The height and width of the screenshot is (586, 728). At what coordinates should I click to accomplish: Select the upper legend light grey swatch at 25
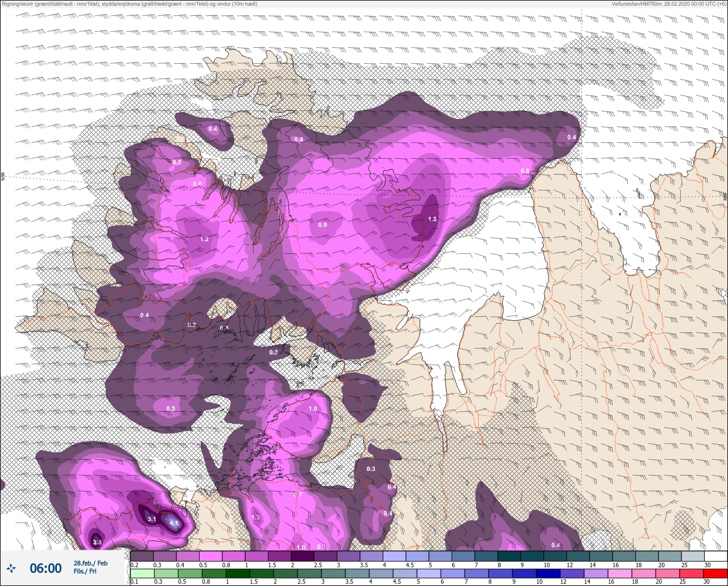pyautogui.click(x=693, y=556)
